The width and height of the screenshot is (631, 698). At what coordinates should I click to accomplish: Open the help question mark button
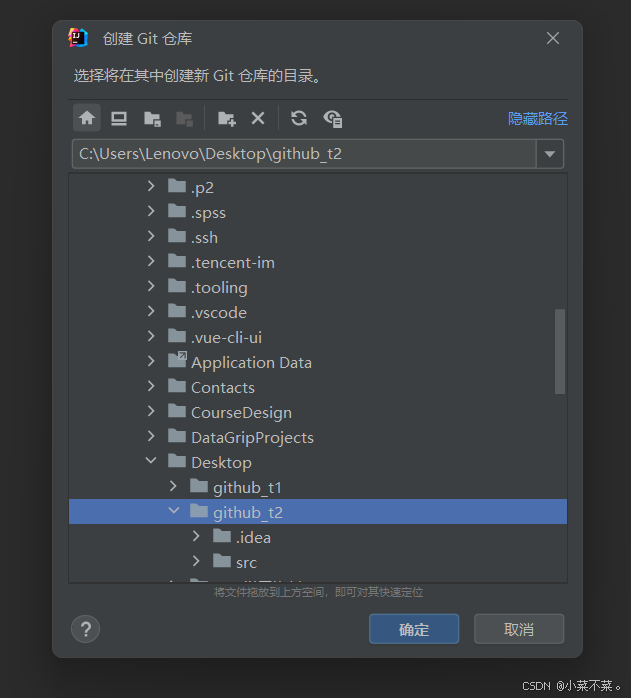click(86, 629)
